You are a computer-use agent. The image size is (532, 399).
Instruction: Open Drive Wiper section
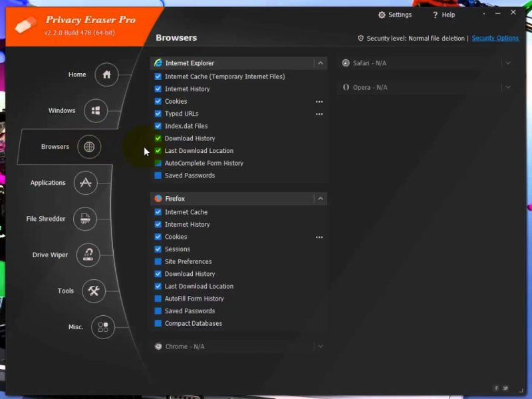coord(51,255)
